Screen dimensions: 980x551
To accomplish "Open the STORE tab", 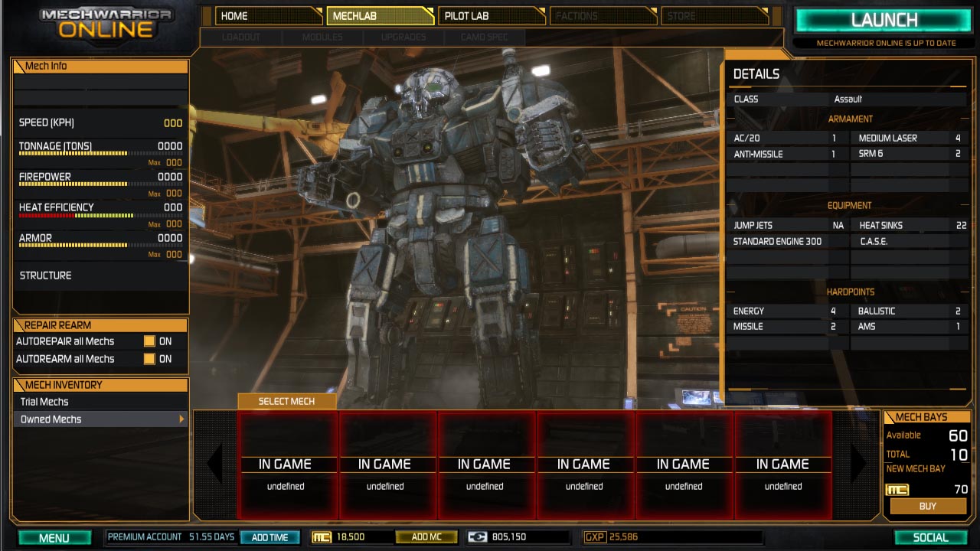I will coord(715,16).
